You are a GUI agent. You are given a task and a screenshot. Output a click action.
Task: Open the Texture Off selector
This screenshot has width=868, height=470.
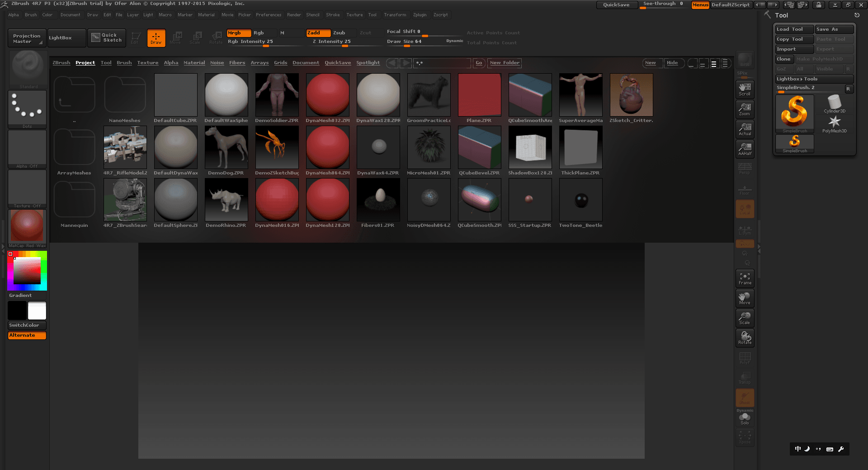click(27, 188)
